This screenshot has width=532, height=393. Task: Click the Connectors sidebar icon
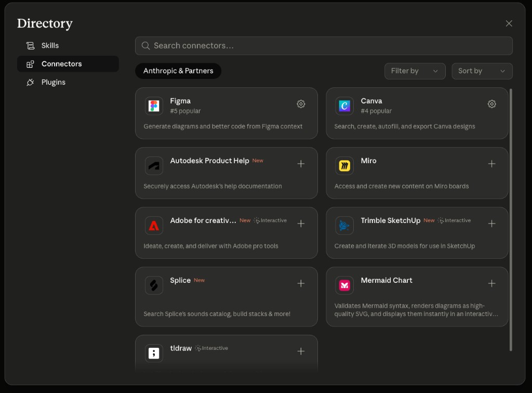click(x=30, y=64)
